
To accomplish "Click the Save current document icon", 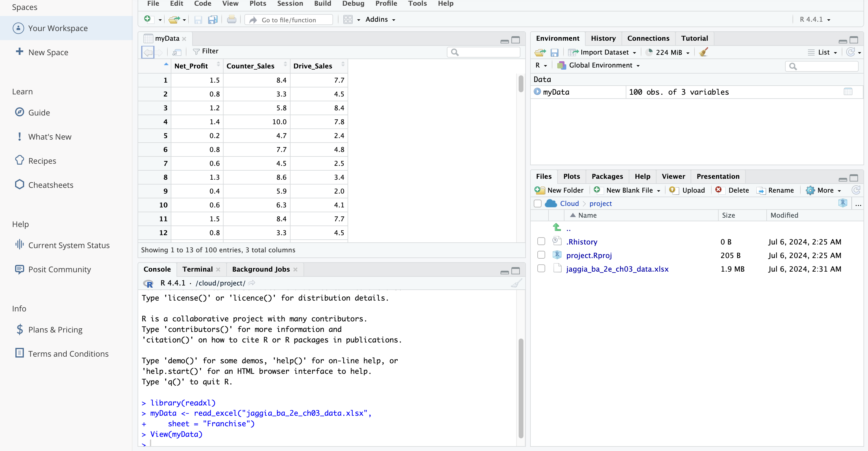I will click(198, 20).
